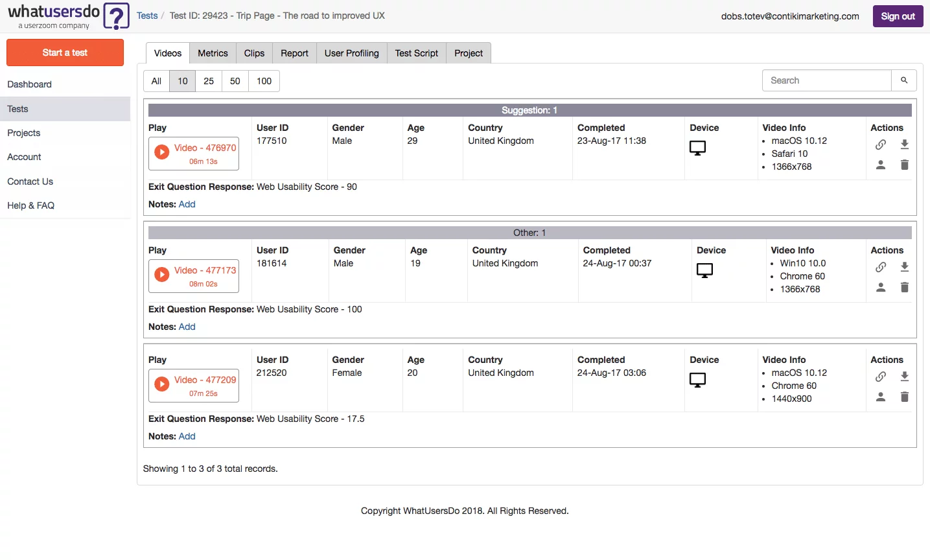Desktop device icon for user 212520
The width and height of the screenshot is (930, 560).
point(698,380)
